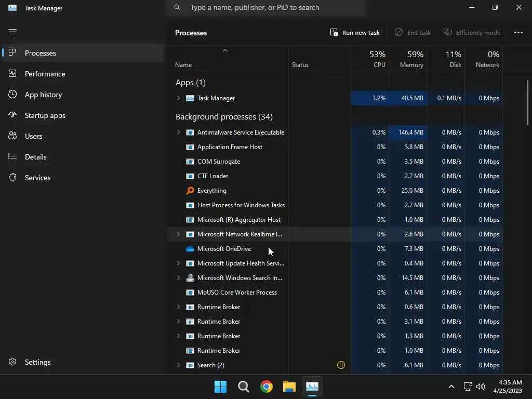Image resolution: width=532 pixels, height=399 pixels.
Task: Show hidden system tray icons
Action: (x=451, y=387)
